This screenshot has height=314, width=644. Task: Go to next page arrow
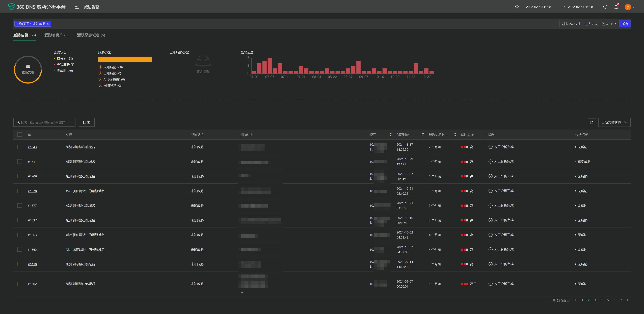627,300
